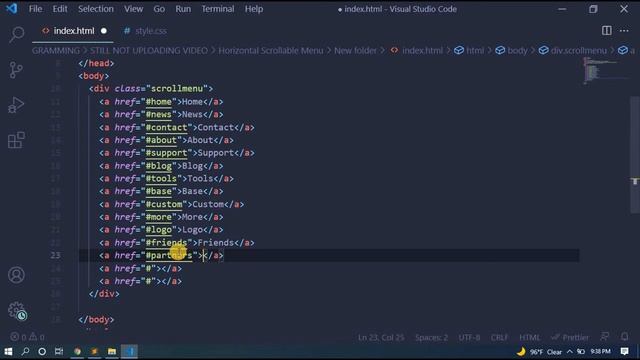Switch to the index.html tab
640x360 pixels.
tap(73, 31)
